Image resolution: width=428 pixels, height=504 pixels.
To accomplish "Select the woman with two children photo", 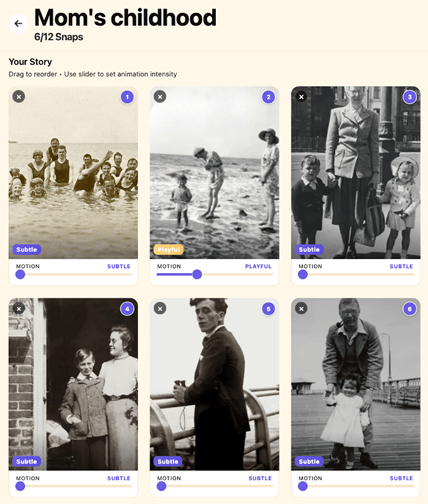I will (x=356, y=172).
